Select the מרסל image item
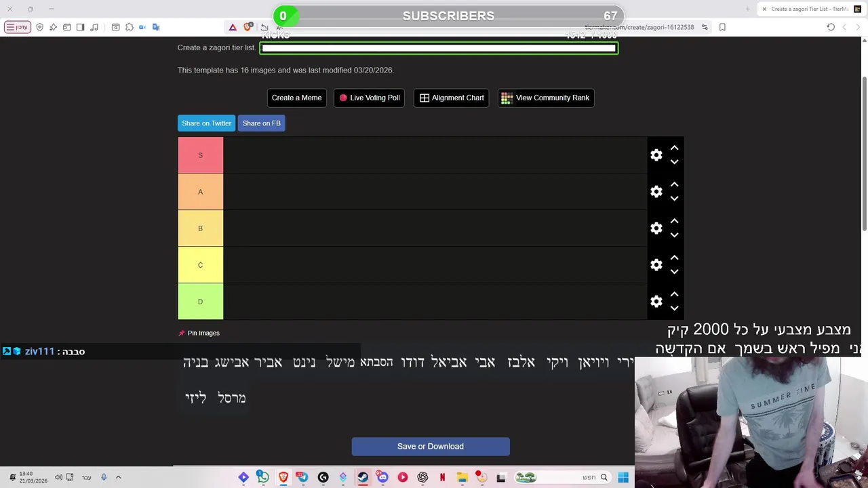This screenshot has width=868, height=488. click(x=232, y=398)
